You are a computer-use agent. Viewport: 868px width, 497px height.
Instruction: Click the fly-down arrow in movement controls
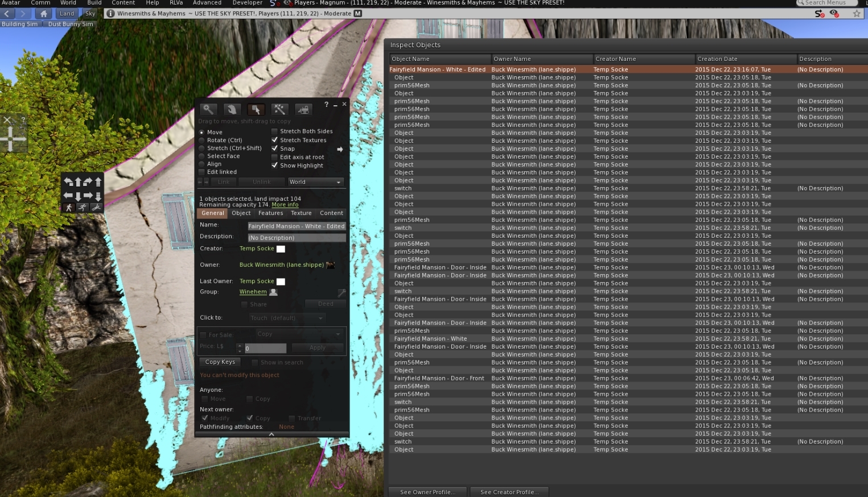click(98, 196)
